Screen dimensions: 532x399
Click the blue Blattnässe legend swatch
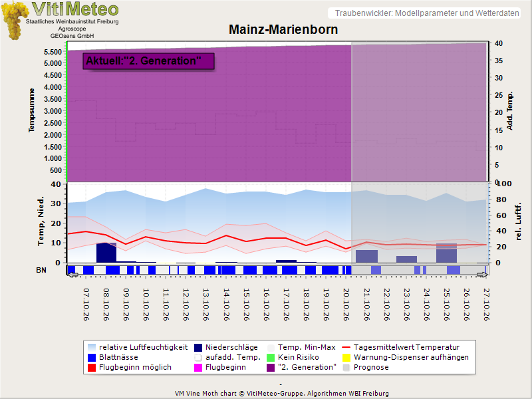pyautogui.click(x=92, y=357)
